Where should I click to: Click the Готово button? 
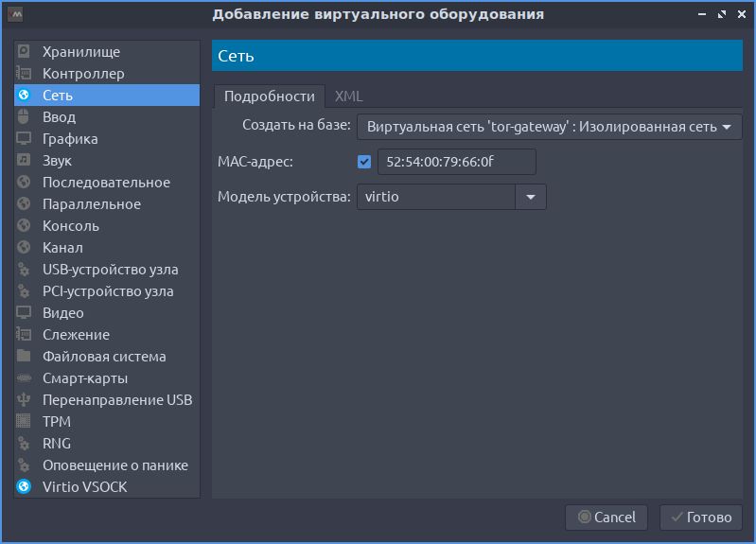tap(700, 517)
